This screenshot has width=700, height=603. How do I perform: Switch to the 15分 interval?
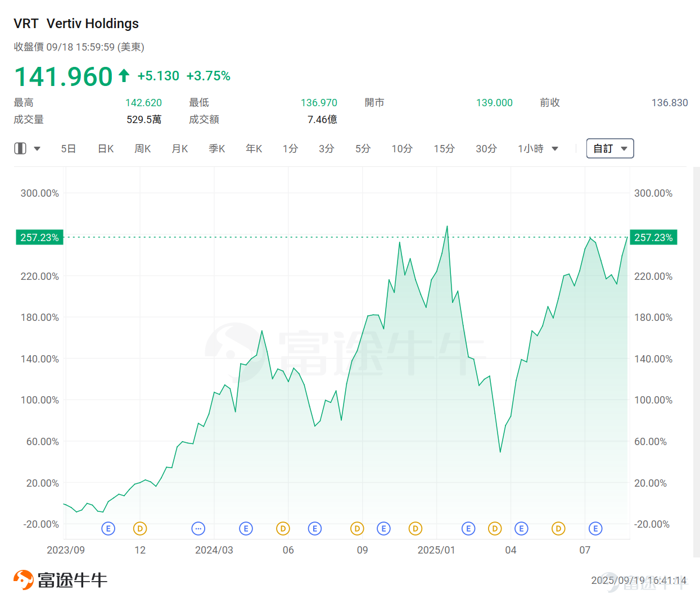click(444, 149)
